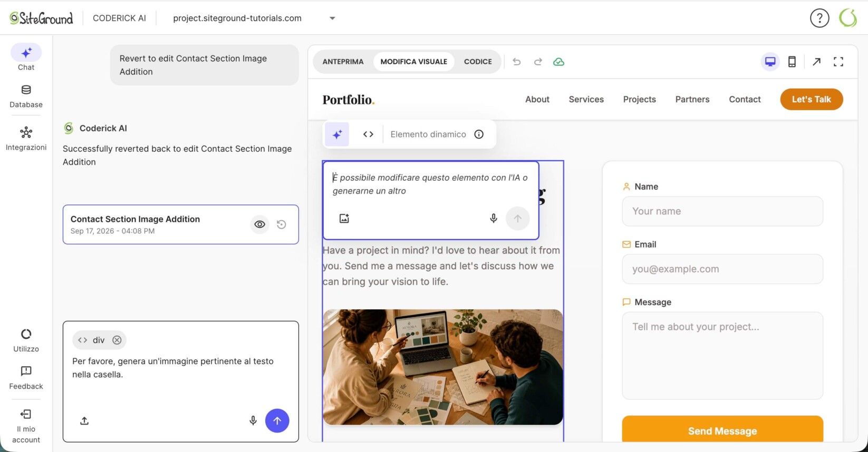Switch to the Anteprima tab
868x452 pixels.
click(x=343, y=62)
